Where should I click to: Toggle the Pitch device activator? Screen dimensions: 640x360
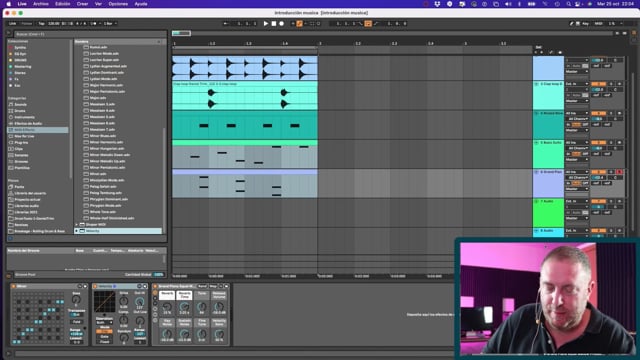click(13, 286)
